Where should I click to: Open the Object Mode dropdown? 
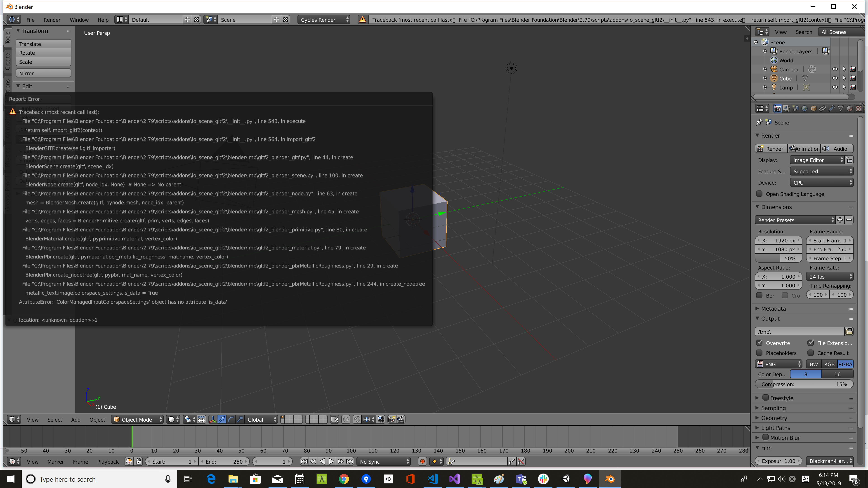[x=137, y=419]
